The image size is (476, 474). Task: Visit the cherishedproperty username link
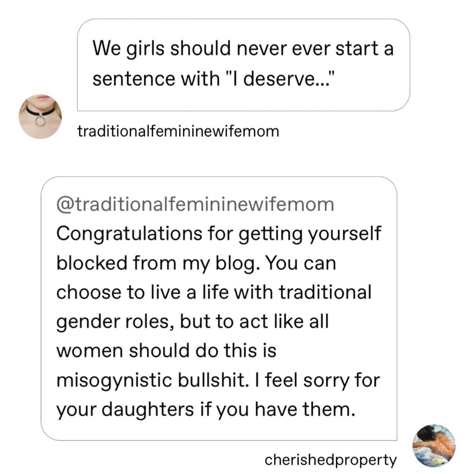331,460
